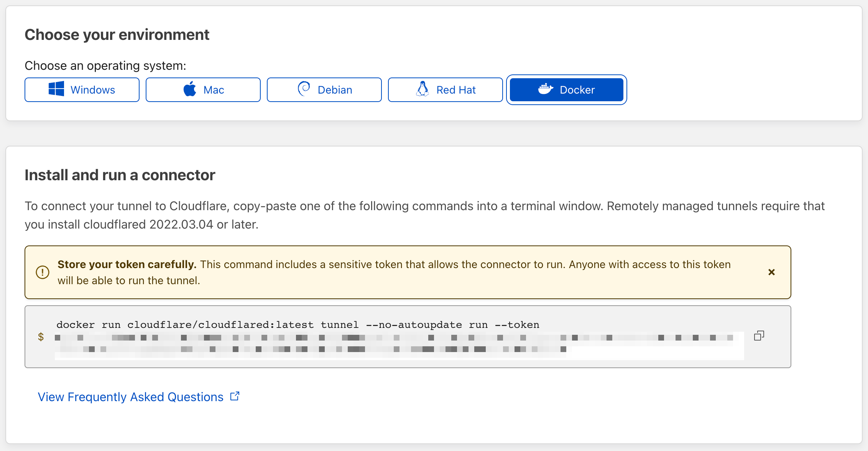Image resolution: width=868 pixels, height=451 pixels.
Task: Choose Debian as the environment
Action: click(x=324, y=89)
